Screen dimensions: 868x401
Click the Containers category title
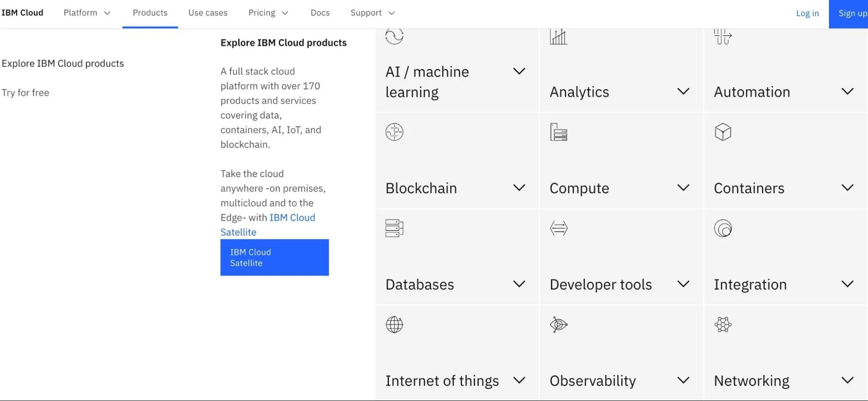click(749, 188)
